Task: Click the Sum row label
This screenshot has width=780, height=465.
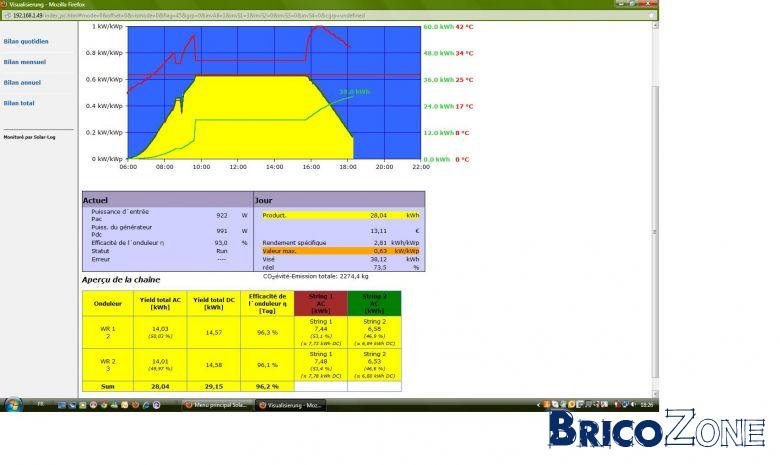Action: [108, 386]
